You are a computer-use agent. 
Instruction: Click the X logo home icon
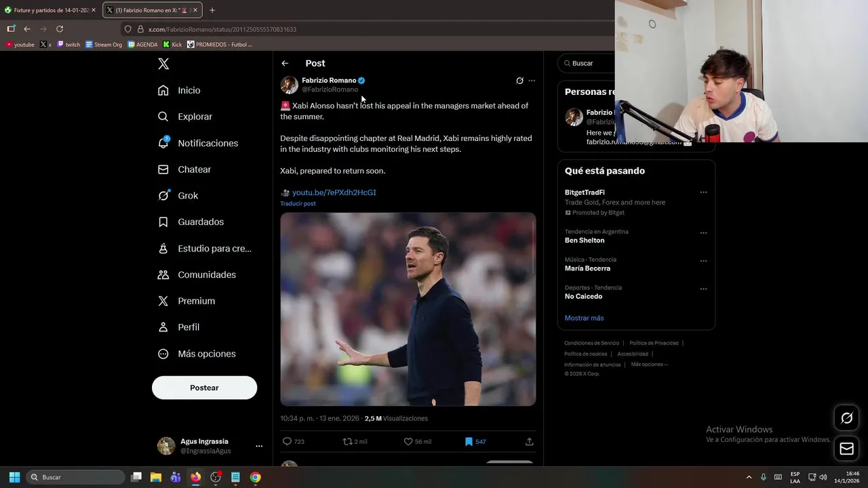point(163,64)
